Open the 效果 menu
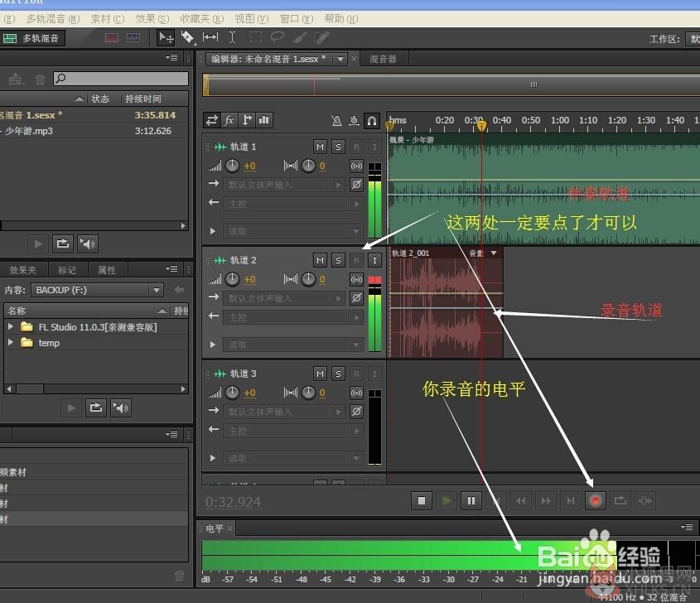Image resolution: width=700 pixels, height=603 pixels. 152,19
